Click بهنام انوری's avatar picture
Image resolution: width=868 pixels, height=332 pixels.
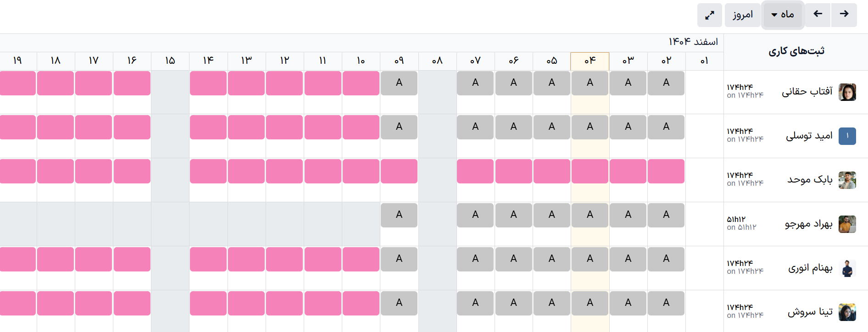(847, 268)
